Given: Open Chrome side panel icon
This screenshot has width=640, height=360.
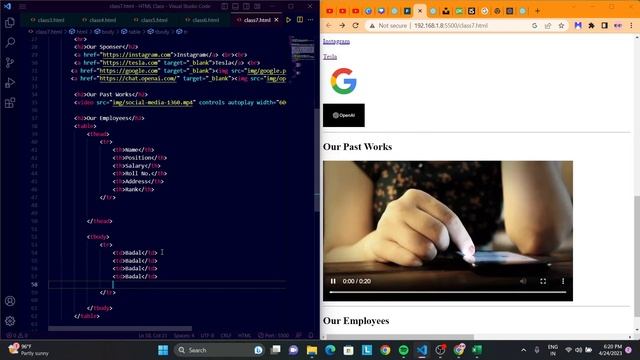Looking at the screenshot, I should pos(604,25).
